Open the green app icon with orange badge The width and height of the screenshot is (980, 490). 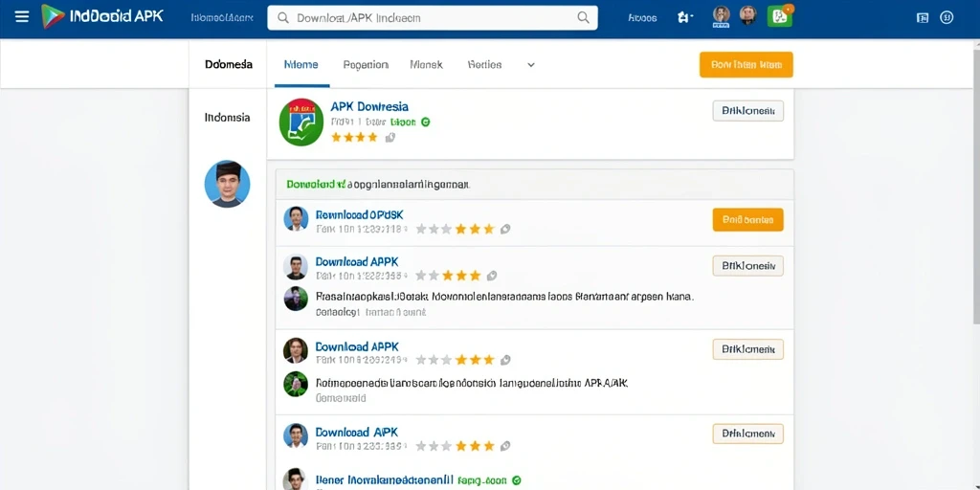[x=780, y=16]
